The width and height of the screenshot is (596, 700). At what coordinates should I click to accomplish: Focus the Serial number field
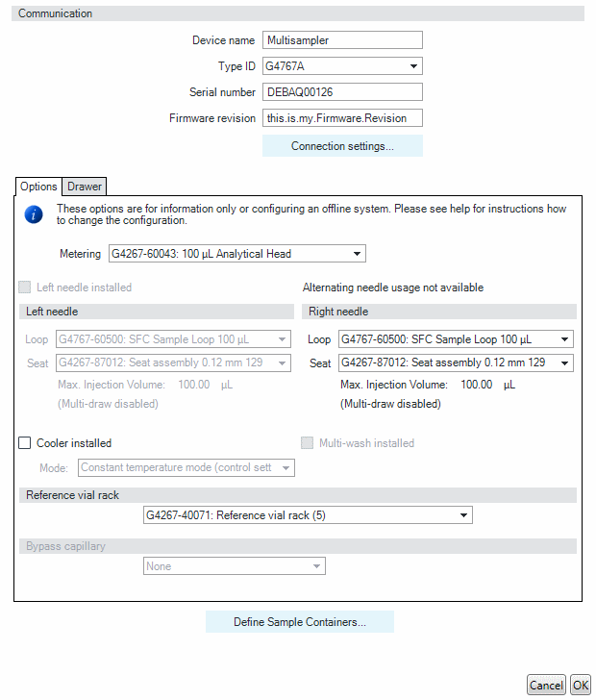tap(342, 92)
